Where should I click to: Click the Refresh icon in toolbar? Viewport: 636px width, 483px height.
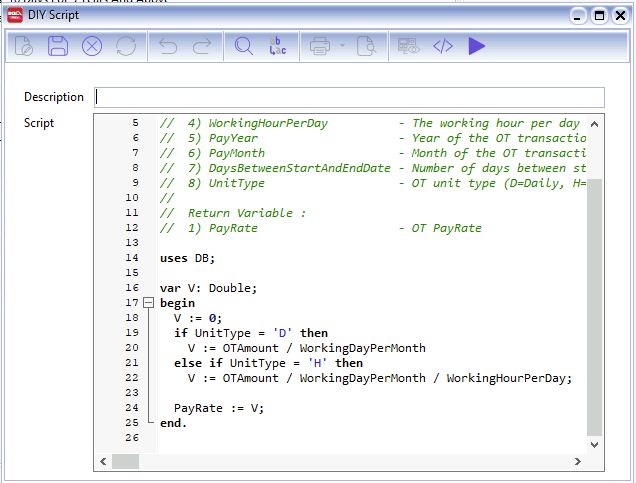pos(125,46)
